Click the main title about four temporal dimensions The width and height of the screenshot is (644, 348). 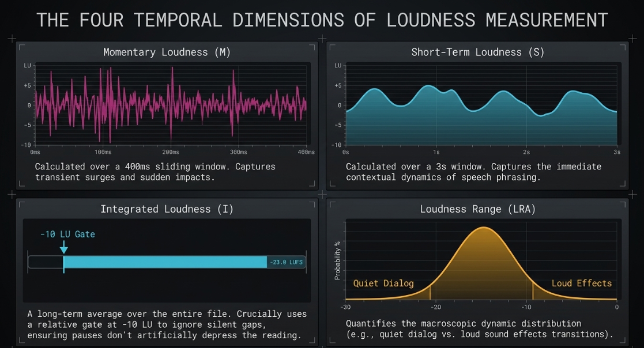(322, 20)
